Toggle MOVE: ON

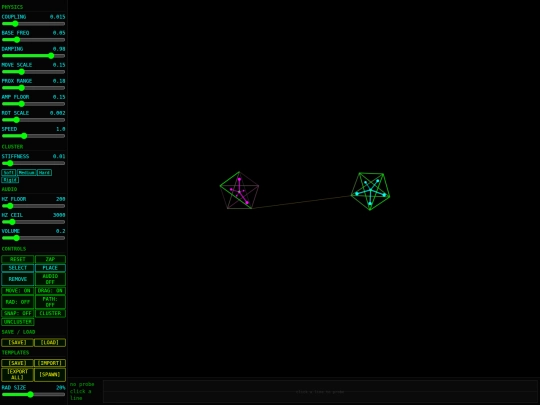(x=18, y=291)
